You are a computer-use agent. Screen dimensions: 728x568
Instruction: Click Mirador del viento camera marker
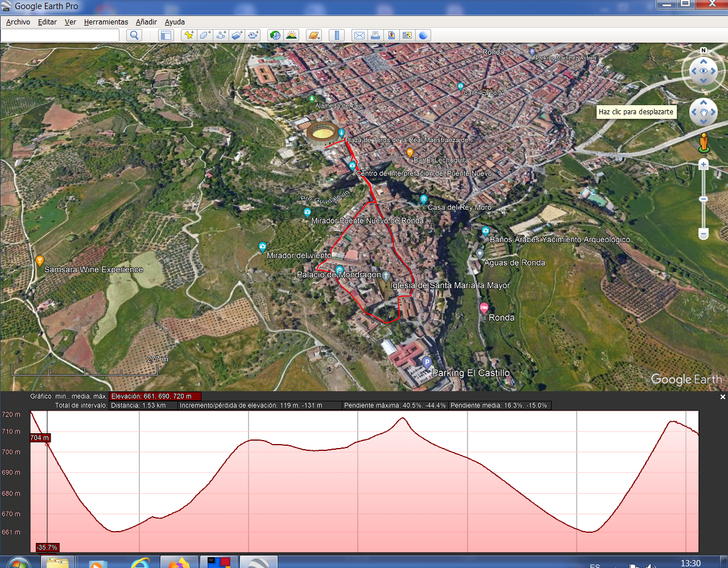pyautogui.click(x=262, y=247)
